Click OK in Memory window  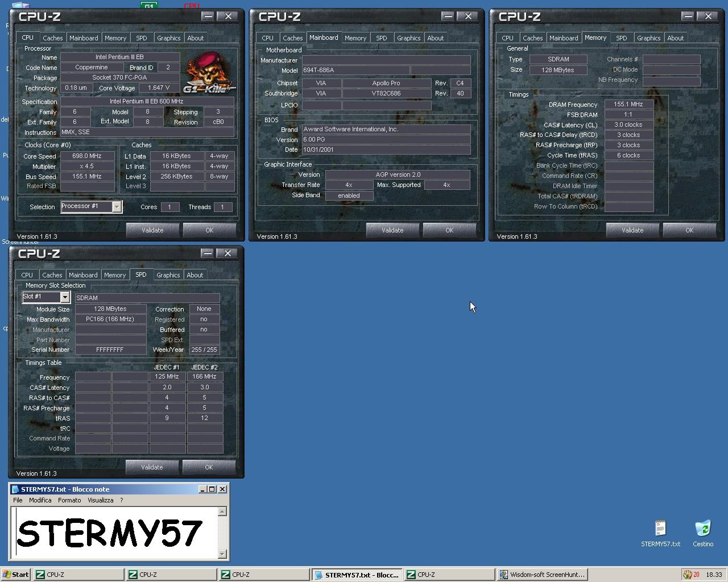689,230
